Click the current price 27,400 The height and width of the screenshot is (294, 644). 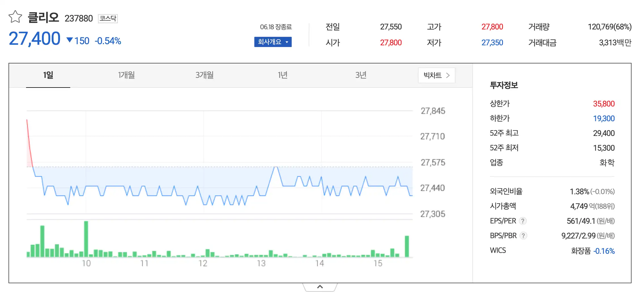(x=35, y=39)
